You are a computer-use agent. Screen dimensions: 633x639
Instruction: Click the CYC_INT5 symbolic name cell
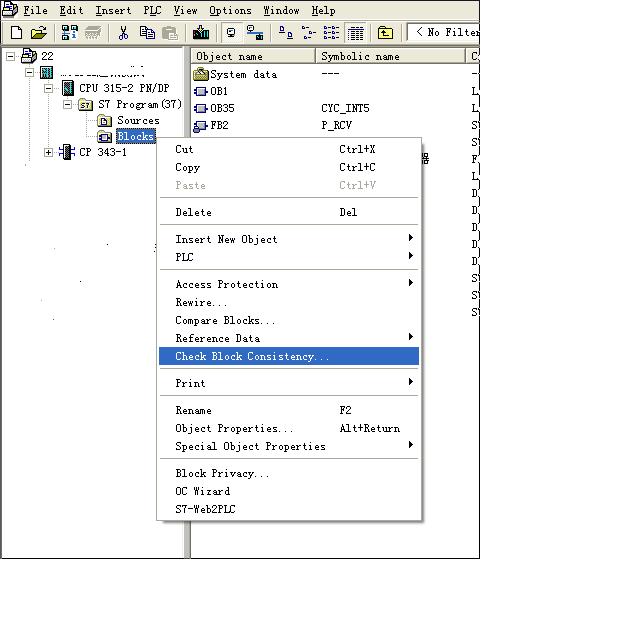tap(345, 108)
